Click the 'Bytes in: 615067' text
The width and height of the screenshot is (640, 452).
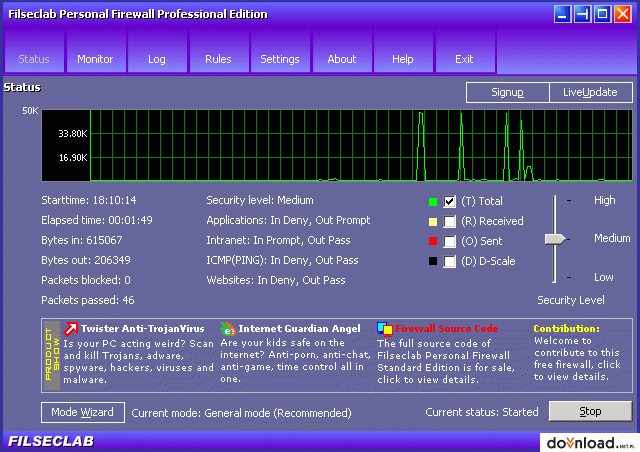coord(82,240)
